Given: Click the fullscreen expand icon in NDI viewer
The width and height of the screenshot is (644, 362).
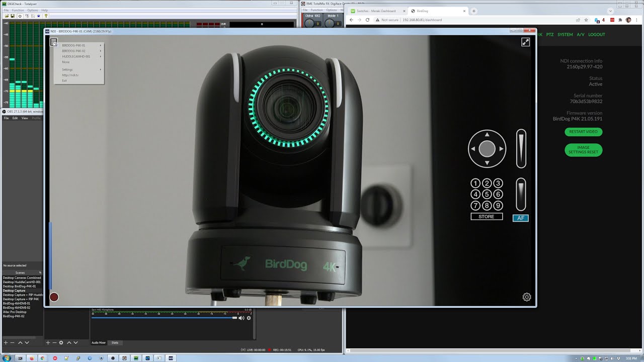Looking at the screenshot, I should click(525, 42).
